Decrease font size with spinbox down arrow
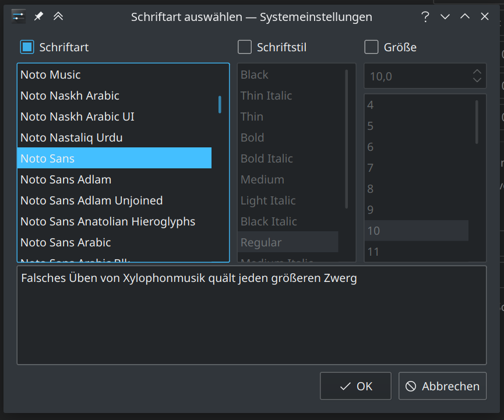Screen dimensions: 504x420 (x=477, y=80)
